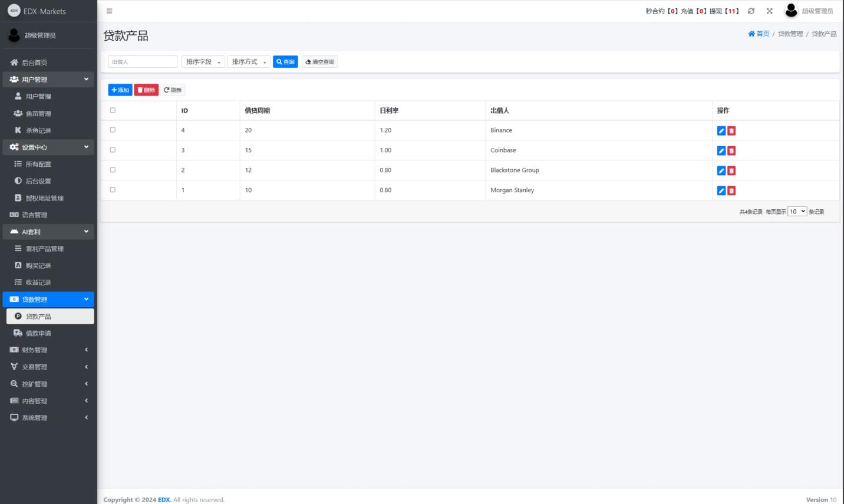Click the home icon in breadcrumb
Screen dimensions: 844x504
point(751,34)
